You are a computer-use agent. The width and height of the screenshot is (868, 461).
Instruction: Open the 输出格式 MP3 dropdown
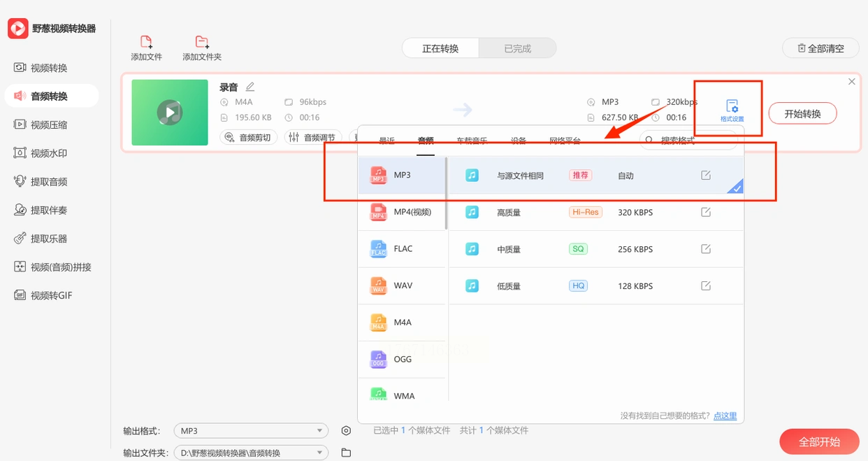click(251, 431)
